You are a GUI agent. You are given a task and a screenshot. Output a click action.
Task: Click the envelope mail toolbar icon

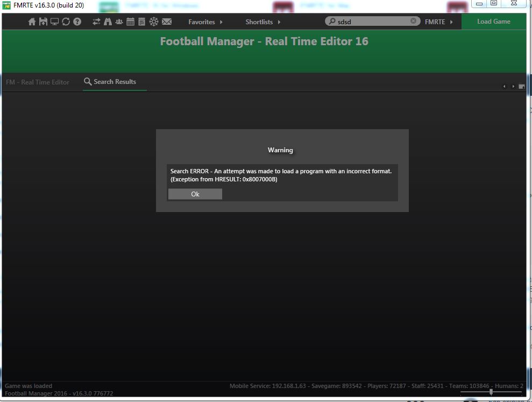[x=167, y=22]
